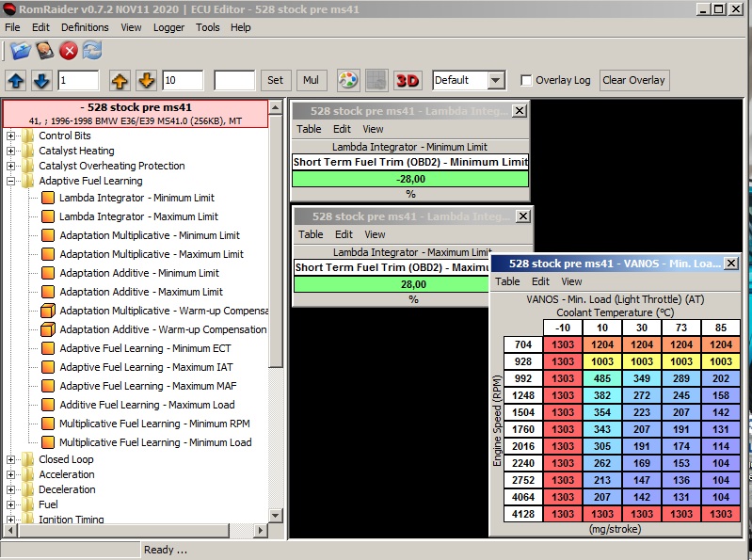752x560 pixels.
Task: Click the Clear Overlay button
Action: pos(633,80)
